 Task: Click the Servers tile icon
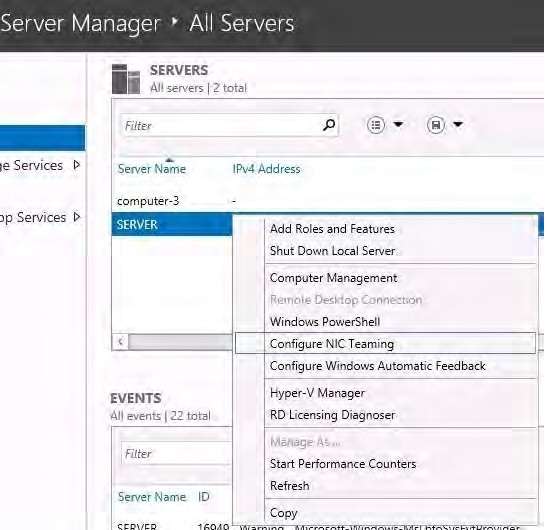[126, 79]
